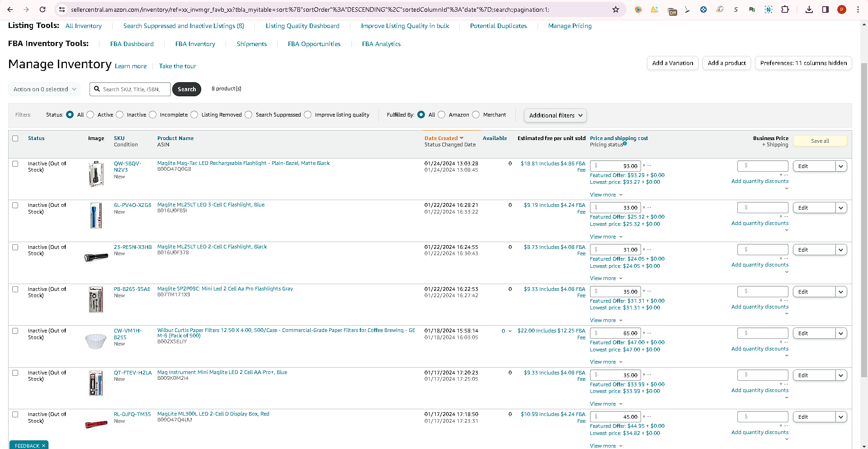This screenshot has width=868, height=449.
Task: Expand the Additional filters dropdown
Action: [555, 115]
